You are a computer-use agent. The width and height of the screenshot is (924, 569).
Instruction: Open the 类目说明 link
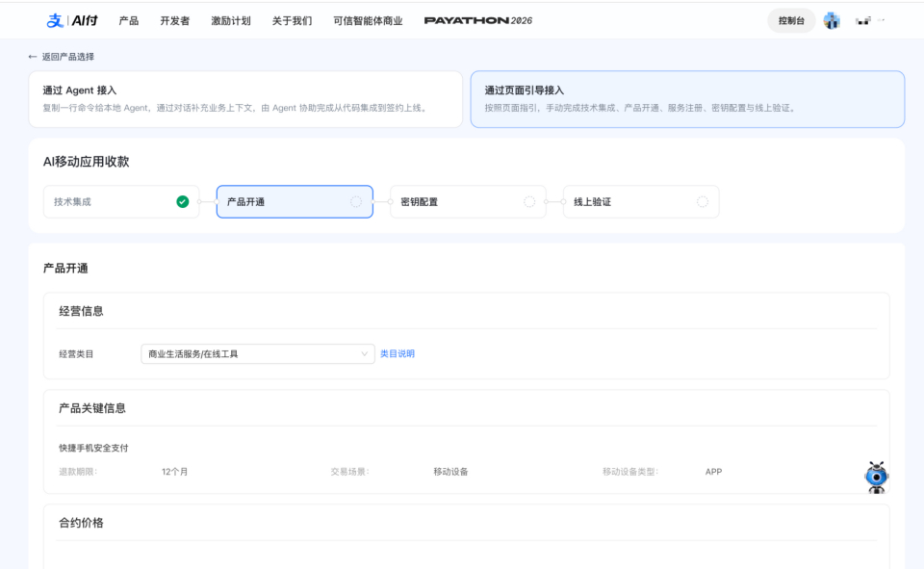pos(398,353)
